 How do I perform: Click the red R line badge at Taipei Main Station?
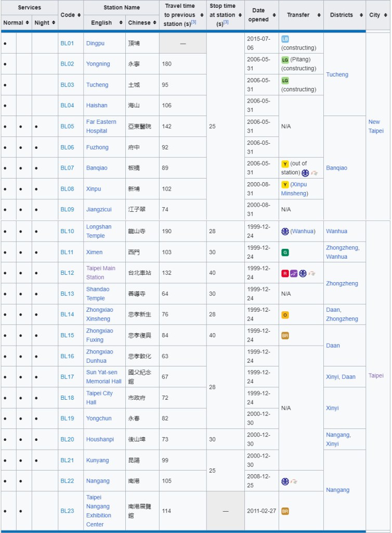pyautogui.click(x=285, y=273)
